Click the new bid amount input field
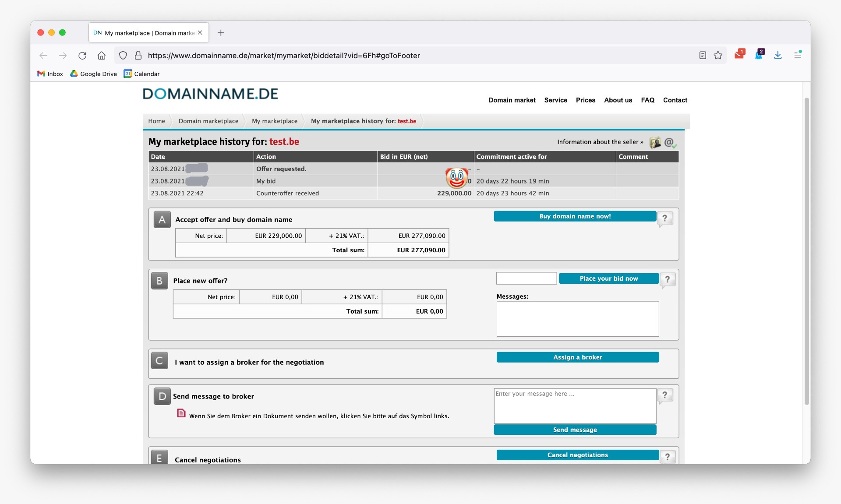841x504 pixels. pyautogui.click(x=526, y=278)
